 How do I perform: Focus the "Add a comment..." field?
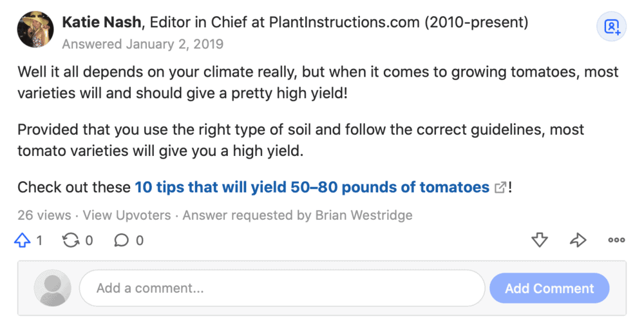(x=281, y=288)
